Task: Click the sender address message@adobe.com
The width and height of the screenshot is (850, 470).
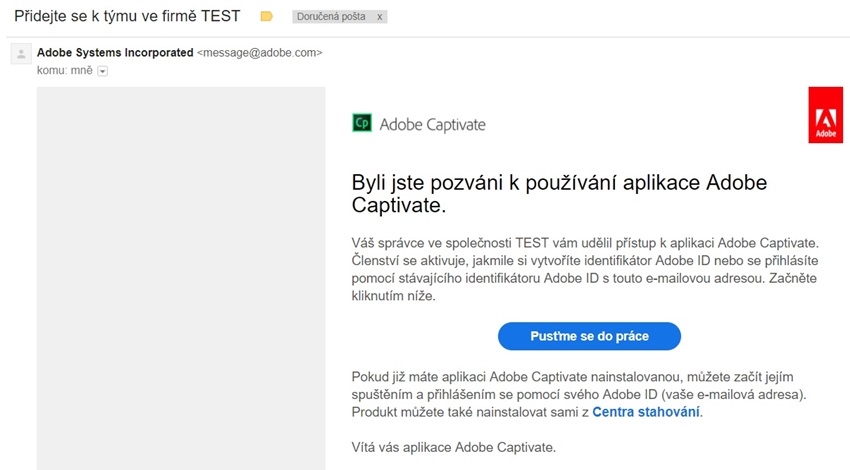Action: (260, 53)
